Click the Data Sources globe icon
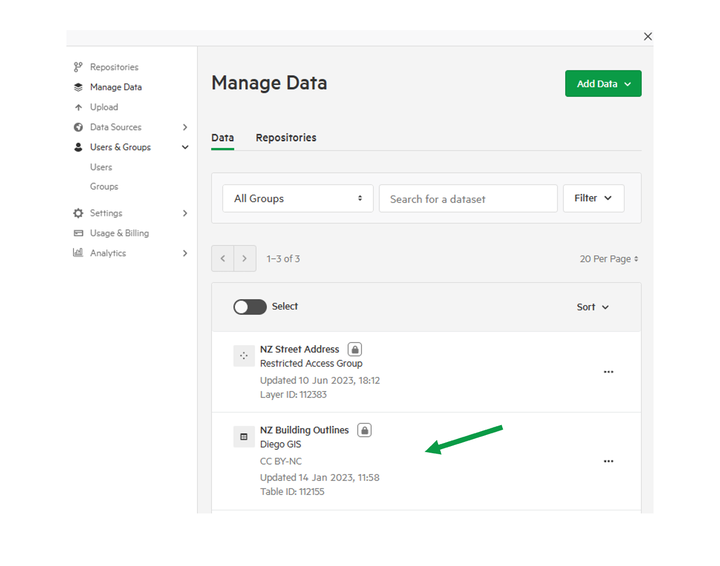 [x=78, y=127]
